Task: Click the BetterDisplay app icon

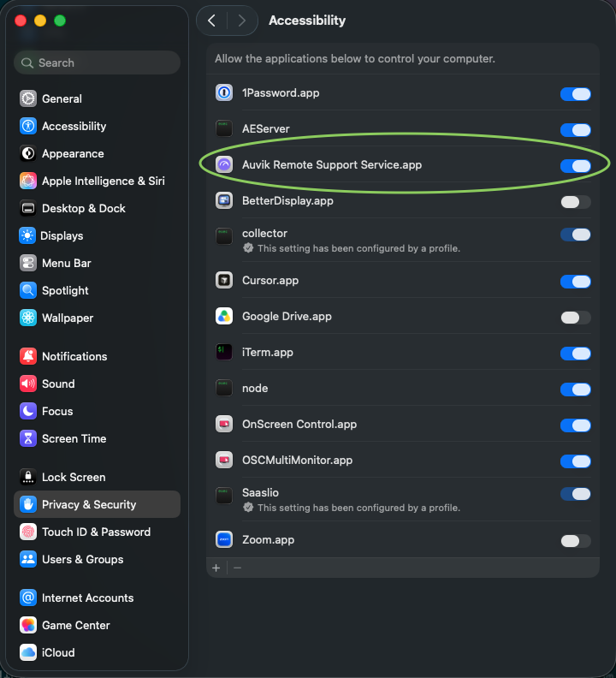Action: pyautogui.click(x=224, y=200)
